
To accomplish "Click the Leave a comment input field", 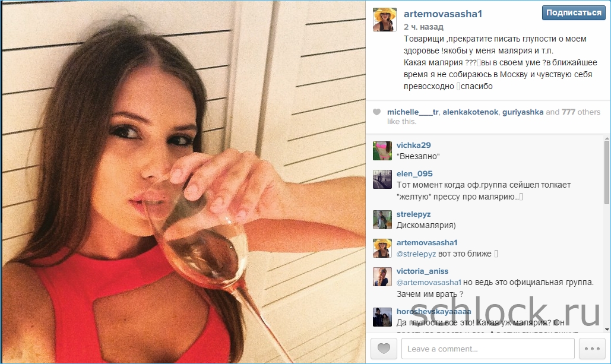I will pyautogui.click(x=488, y=349).
